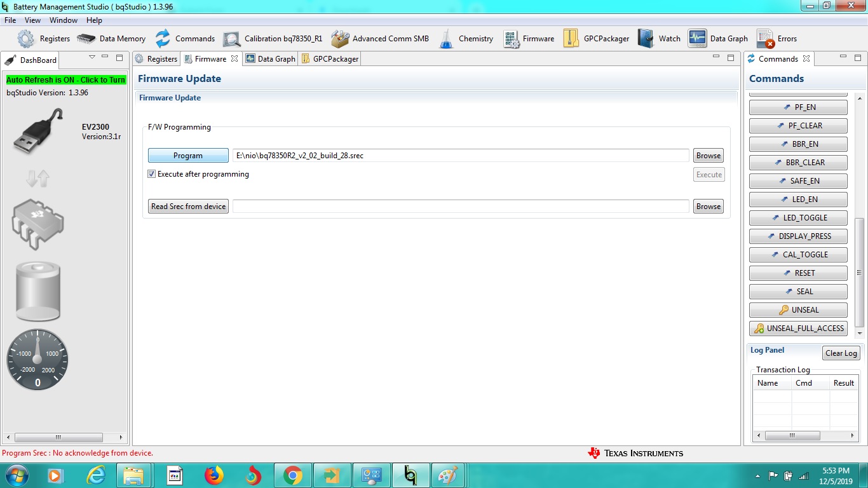Toggle Auto Refresh banner in DashBoard
This screenshot has height=488, width=868.
point(66,80)
